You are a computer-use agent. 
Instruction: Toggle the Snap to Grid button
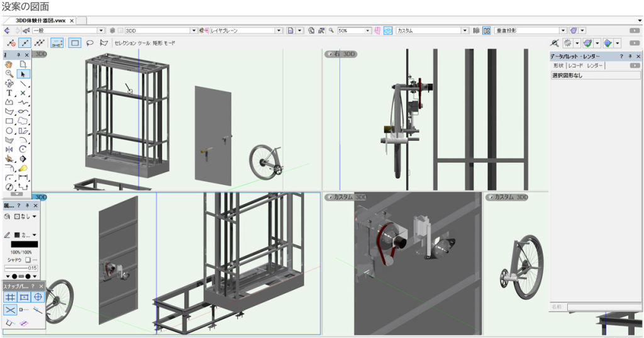pos(10,297)
